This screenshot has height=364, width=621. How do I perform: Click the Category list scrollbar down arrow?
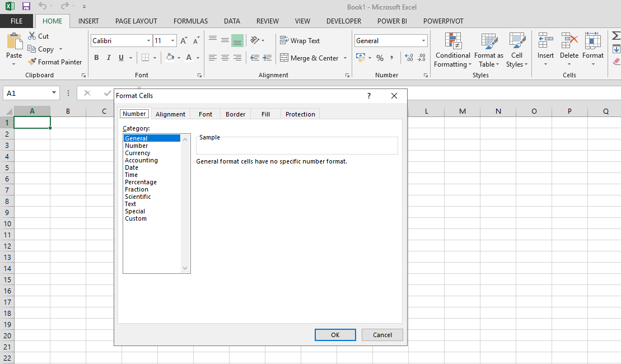click(x=185, y=268)
